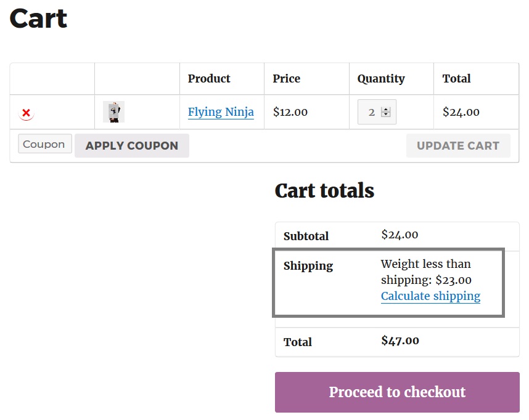Click the Price column header

point(286,79)
